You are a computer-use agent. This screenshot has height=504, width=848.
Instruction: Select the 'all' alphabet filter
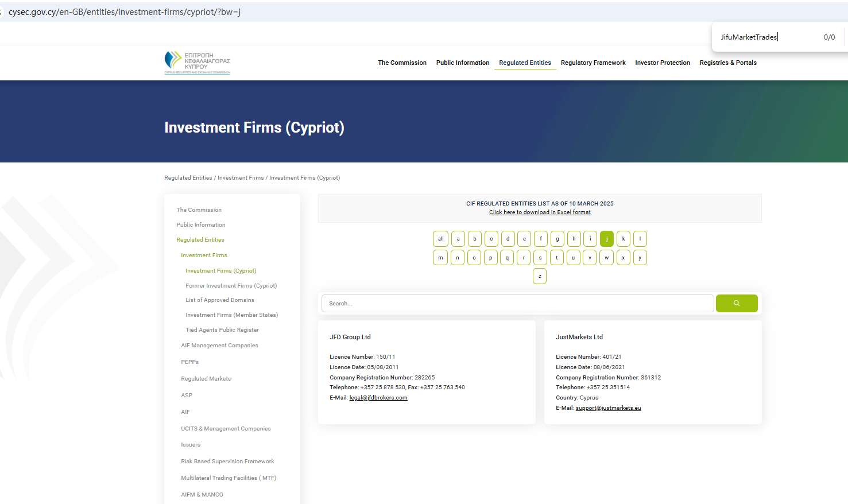click(x=440, y=239)
